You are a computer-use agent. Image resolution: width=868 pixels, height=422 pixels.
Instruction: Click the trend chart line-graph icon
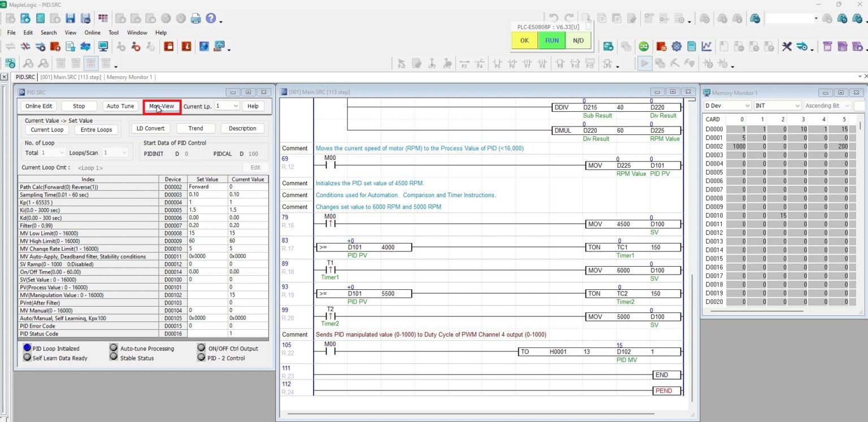coord(706,46)
